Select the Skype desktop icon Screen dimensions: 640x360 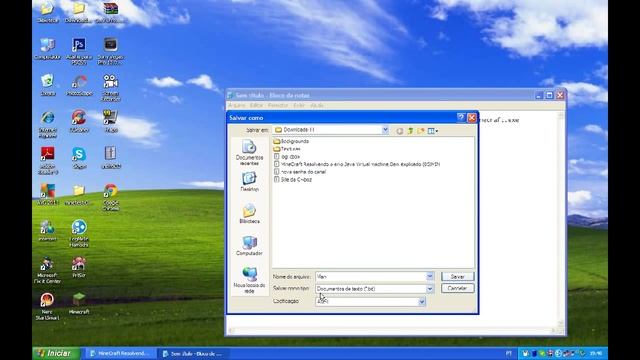pyautogui.click(x=79, y=158)
